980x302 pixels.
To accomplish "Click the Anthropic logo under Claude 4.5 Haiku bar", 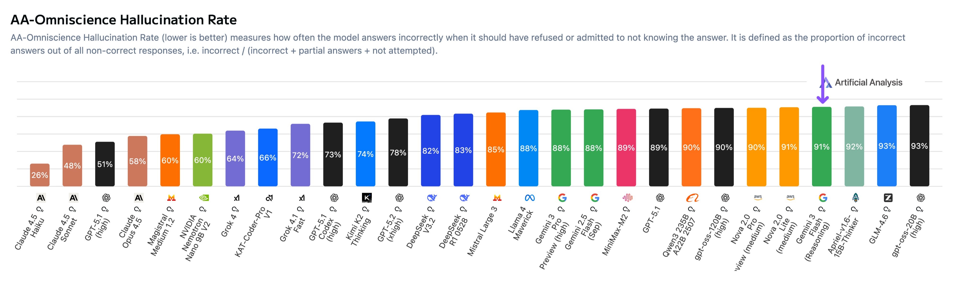I will point(41,198).
